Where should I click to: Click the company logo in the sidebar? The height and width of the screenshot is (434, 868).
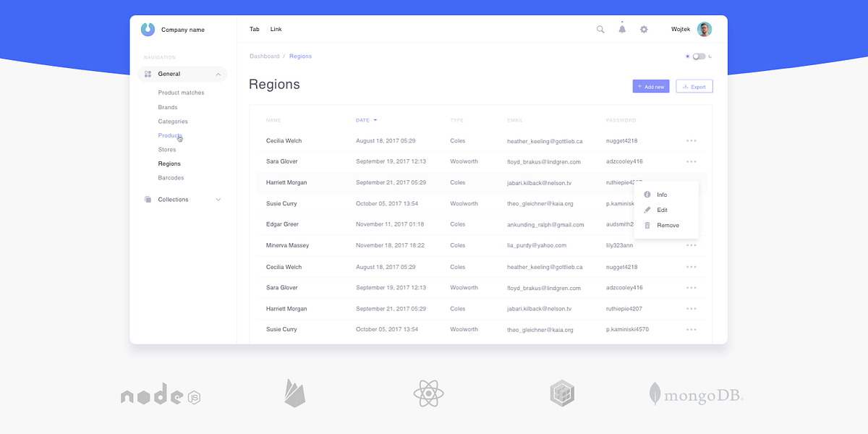tap(148, 29)
